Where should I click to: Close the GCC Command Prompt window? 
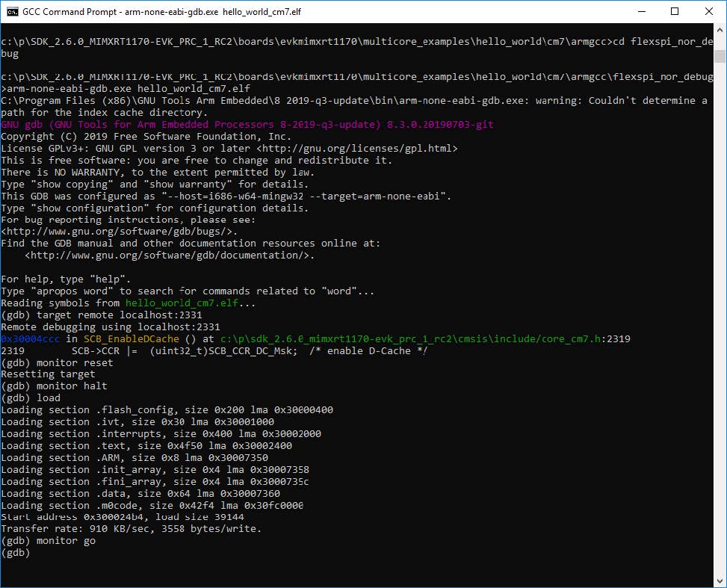tap(709, 11)
